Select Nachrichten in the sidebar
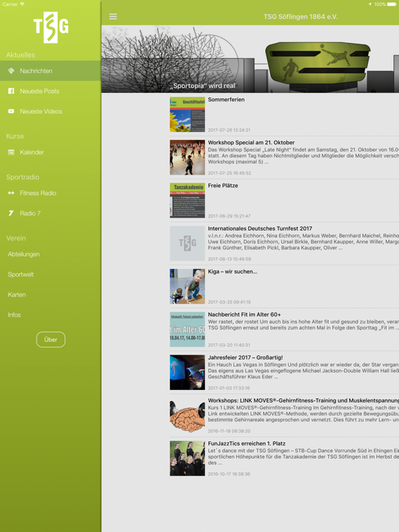 [51, 71]
